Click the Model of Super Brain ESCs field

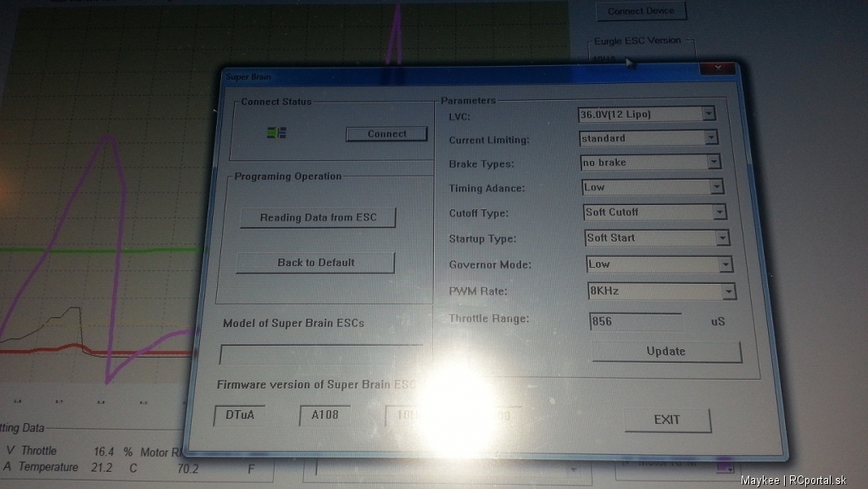pos(321,354)
